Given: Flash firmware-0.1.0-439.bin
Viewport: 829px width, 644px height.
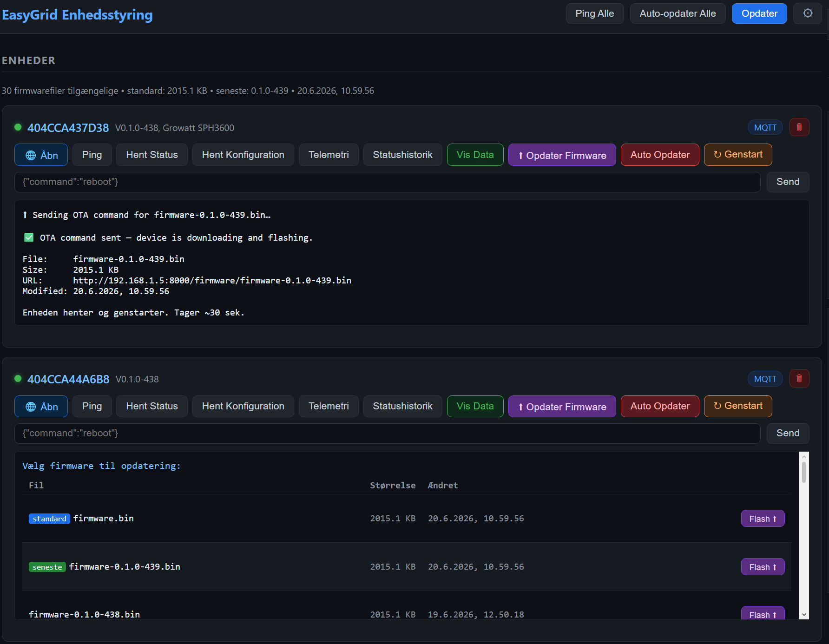Looking at the screenshot, I should [763, 567].
